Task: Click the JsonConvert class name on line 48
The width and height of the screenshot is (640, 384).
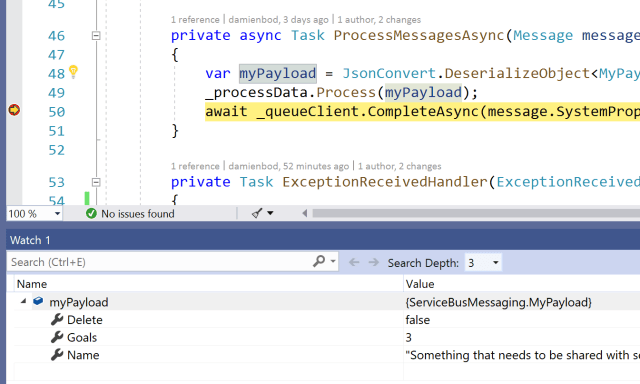Action: tap(389, 73)
